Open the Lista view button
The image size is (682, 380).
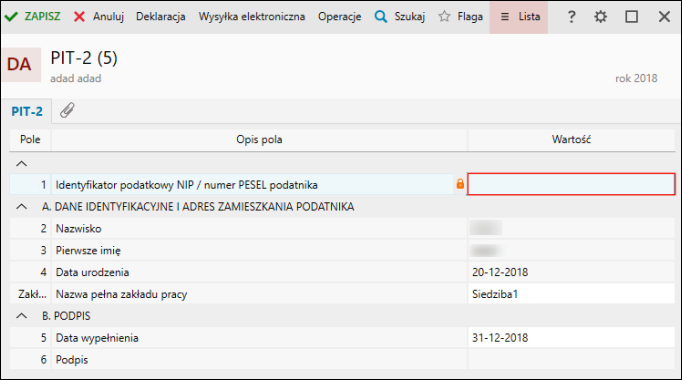(x=518, y=17)
